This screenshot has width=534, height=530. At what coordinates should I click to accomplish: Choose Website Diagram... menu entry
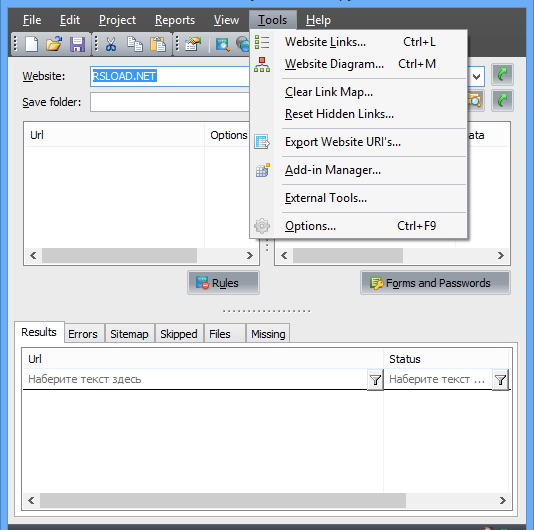point(358,64)
